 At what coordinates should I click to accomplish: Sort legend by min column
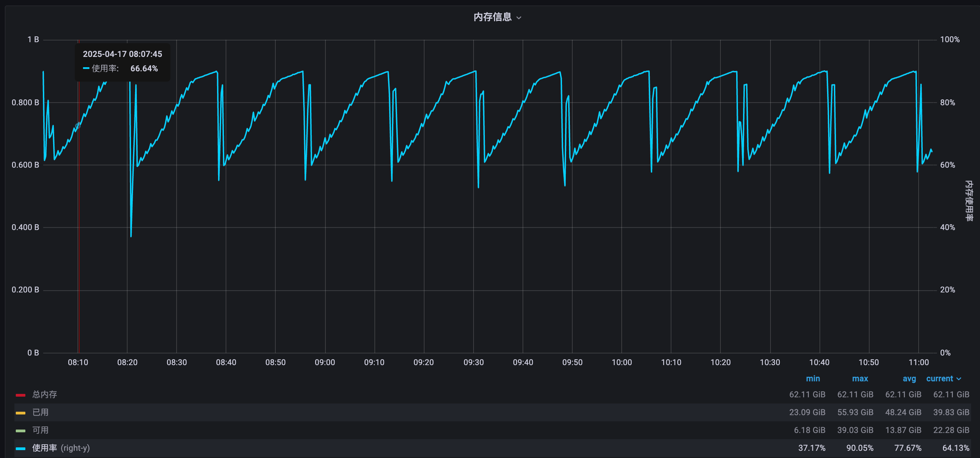coord(813,378)
